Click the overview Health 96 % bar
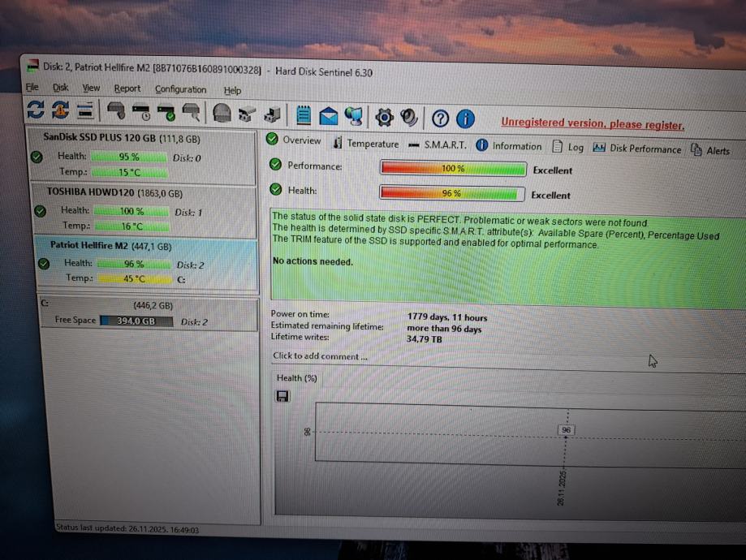 pyautogui.click(x=452, y=193)
